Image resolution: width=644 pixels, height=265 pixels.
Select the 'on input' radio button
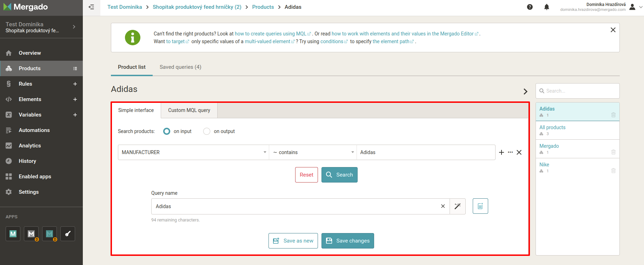point(167,131)
